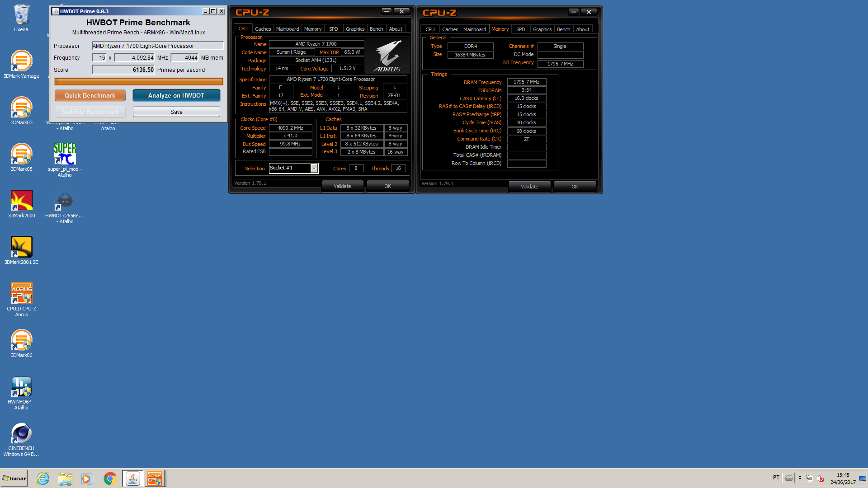Open Mainboard tab in CPU-Z processor window
The height and width of the screenshot is (488, 868).
(288, 29)
